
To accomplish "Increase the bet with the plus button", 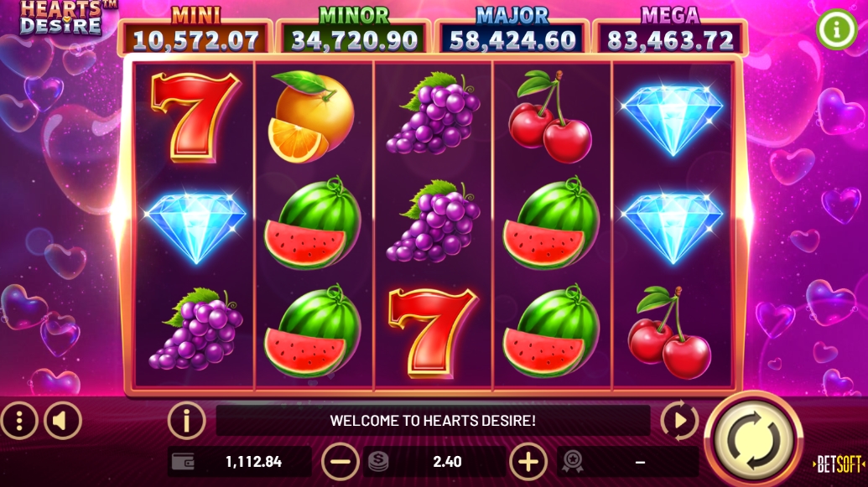I will pyautogui.click(x=528, y=462).
